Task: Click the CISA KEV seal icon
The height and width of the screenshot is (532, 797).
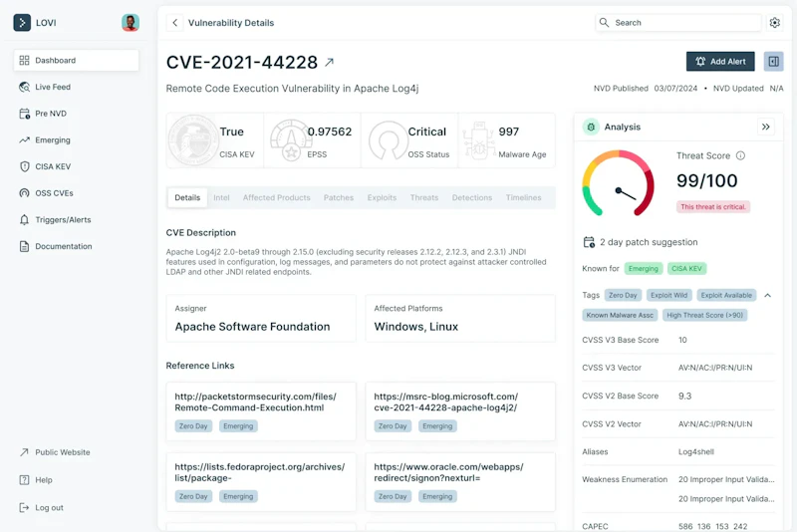Action: 192,140
